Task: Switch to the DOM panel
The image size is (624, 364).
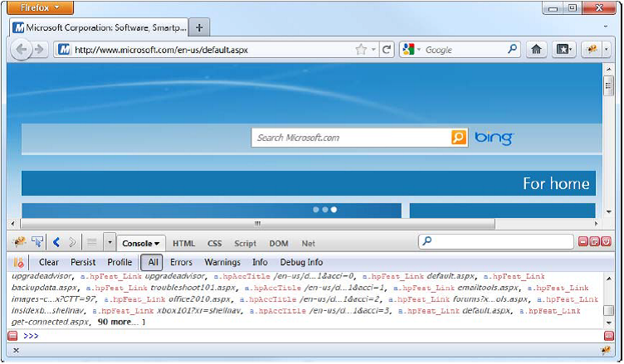Action: (x=279, y=244)
